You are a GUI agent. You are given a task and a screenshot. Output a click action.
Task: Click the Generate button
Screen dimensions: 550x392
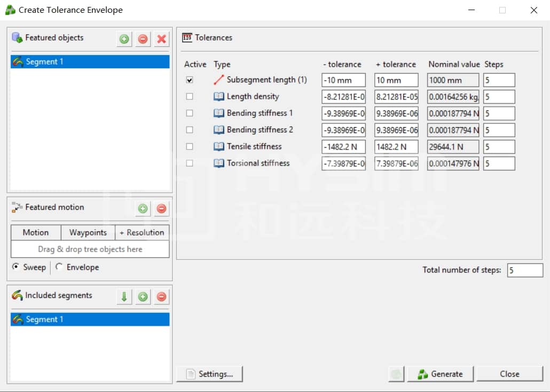441,374
